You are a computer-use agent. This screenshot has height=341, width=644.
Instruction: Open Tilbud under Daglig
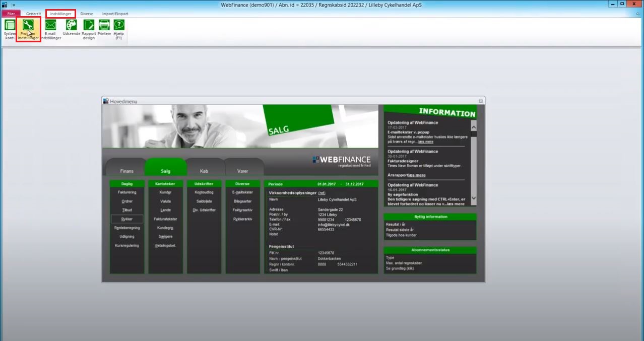tap(127, 210)
